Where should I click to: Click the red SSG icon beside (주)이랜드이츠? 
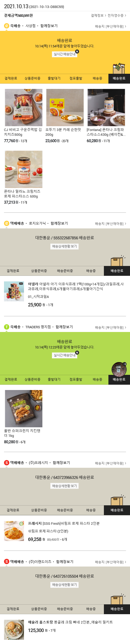point(7,561)
